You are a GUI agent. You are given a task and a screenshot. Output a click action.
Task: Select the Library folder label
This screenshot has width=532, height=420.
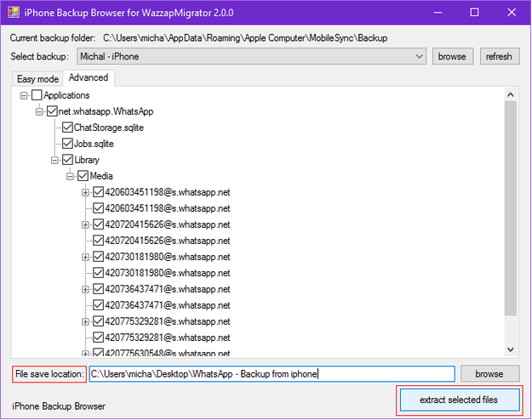[87, 160]
